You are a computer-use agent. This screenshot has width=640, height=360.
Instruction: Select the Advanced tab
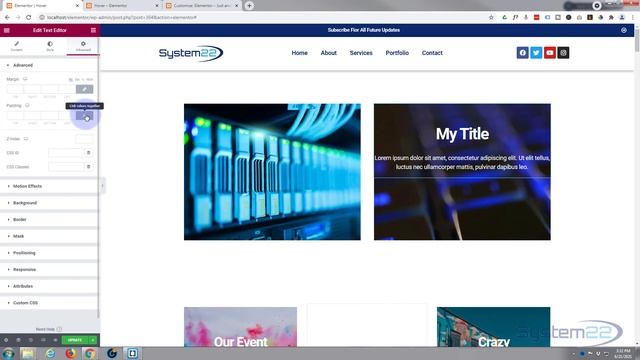tap(83, 46)
